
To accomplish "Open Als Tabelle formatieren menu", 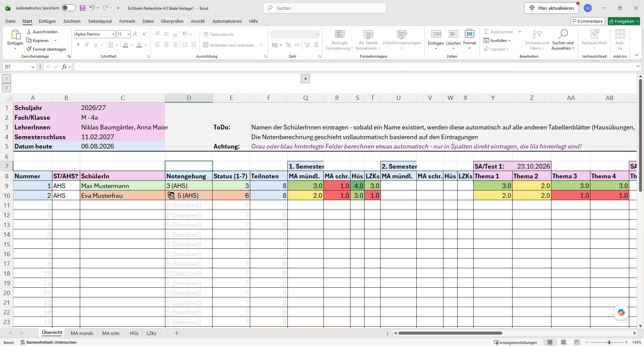I will pos(368,40).
